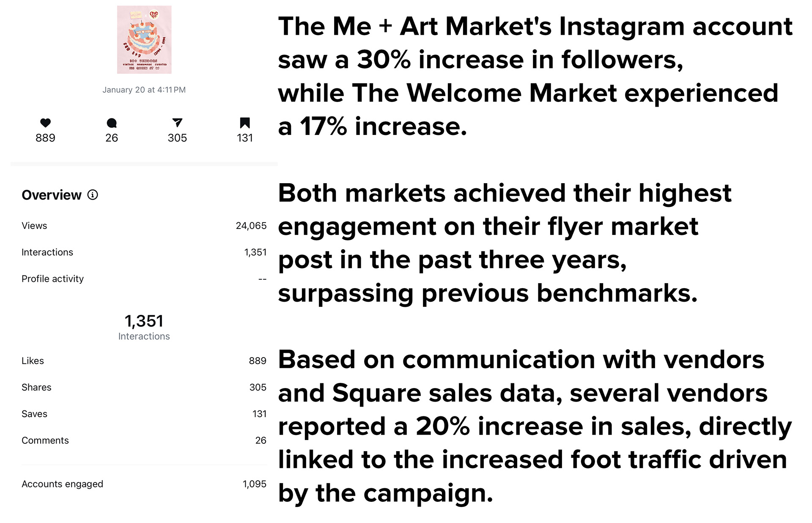Click the Likes breakdown row
This screenshot has width=812, height=523.
(x=144, y=361)
